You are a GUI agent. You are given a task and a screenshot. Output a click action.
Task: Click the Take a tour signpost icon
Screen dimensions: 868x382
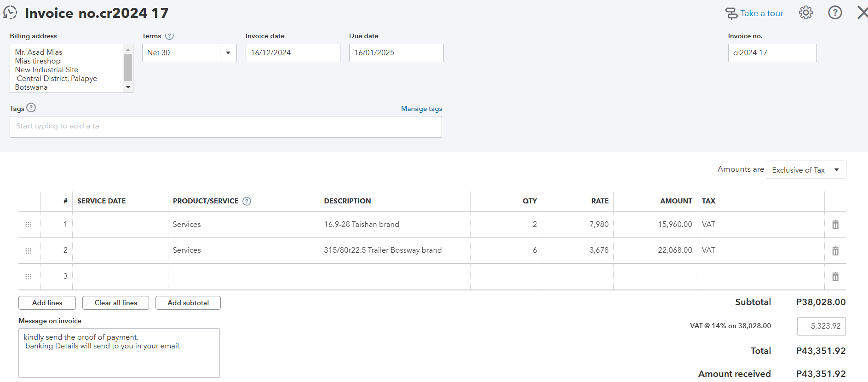731,13
